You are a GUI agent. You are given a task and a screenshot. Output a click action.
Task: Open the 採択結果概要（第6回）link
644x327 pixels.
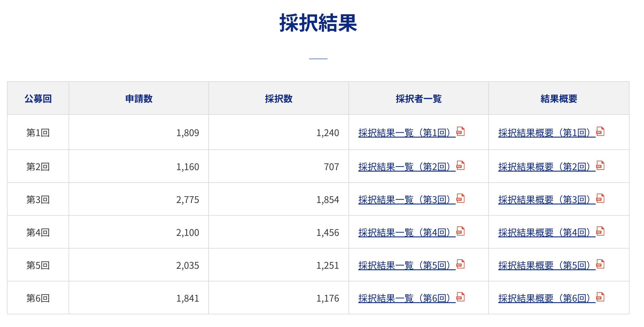coord(547,298)
